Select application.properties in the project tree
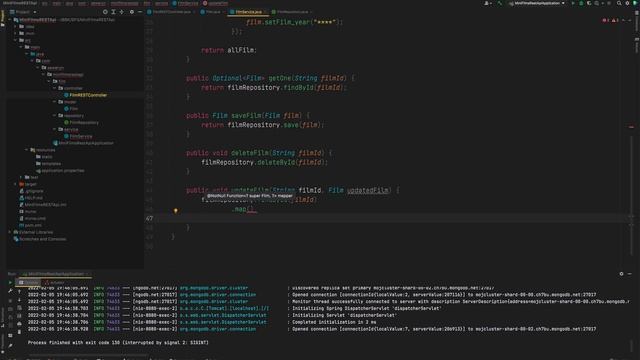 click(60, 171)
